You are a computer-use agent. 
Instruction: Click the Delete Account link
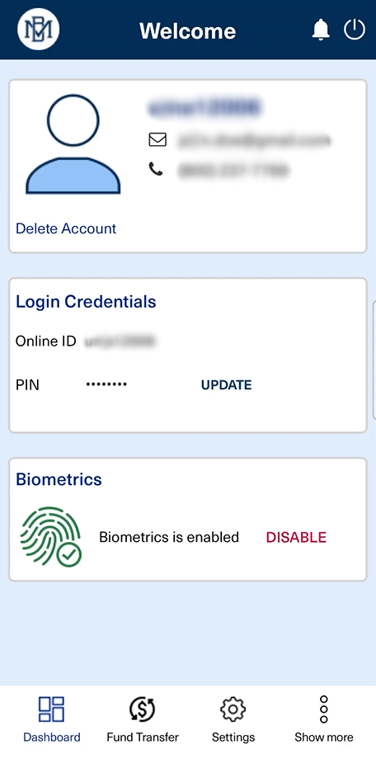coord(66,228)
